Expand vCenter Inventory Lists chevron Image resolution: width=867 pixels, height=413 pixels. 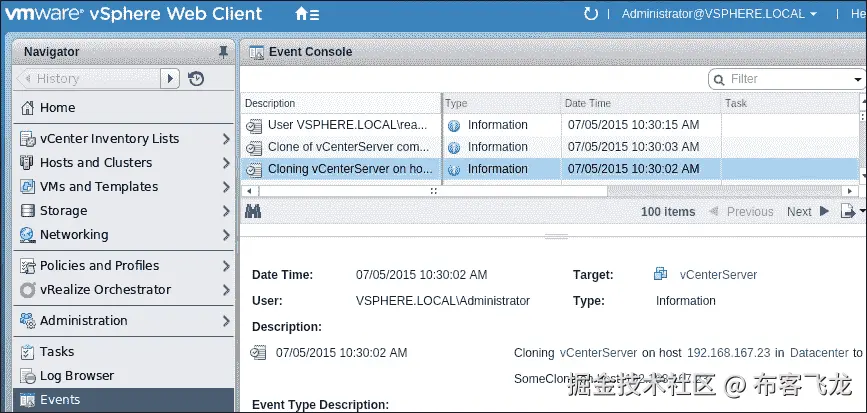point(226,139)
